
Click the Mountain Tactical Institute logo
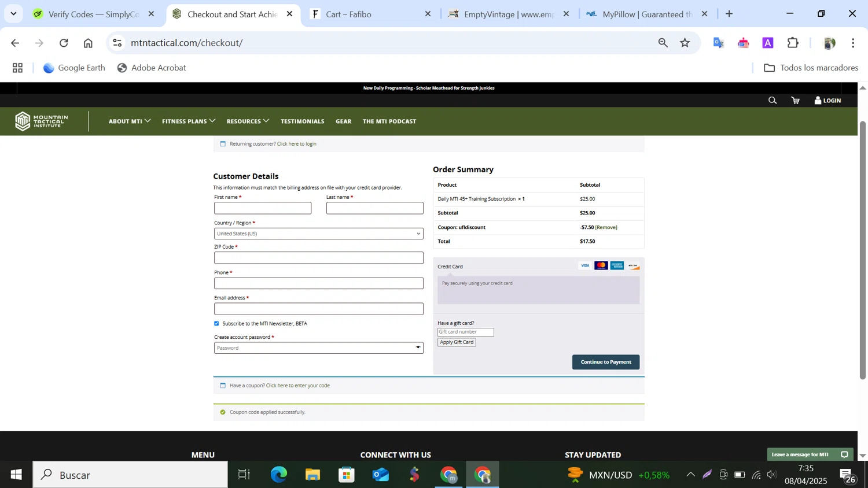click(x=42, y=121)
